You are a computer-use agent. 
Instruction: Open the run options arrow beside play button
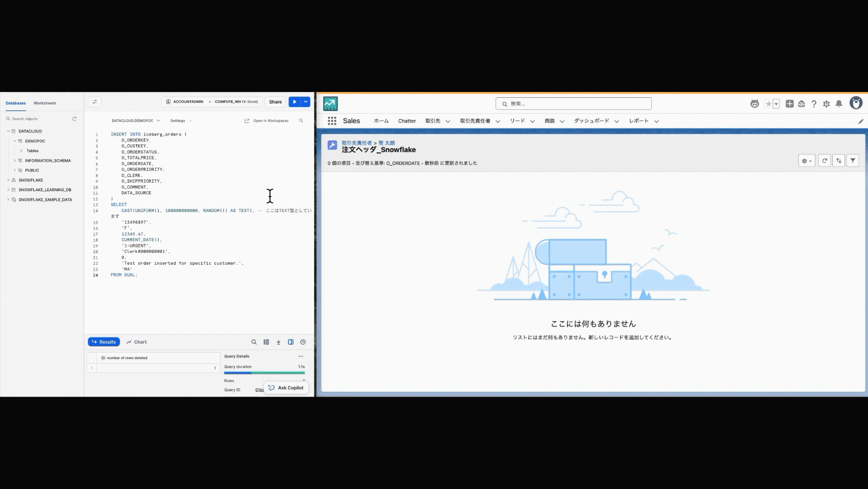(x=306, y=102)
